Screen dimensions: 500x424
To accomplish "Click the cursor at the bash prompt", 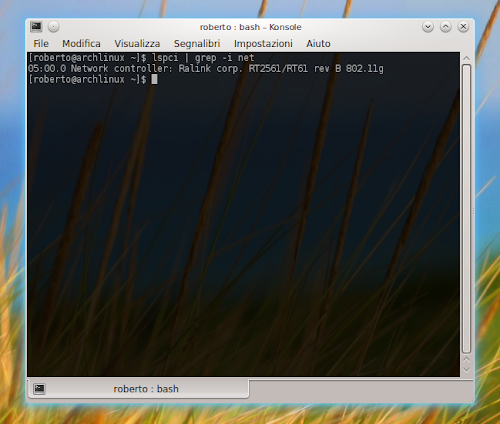I will tap(154, 79).
